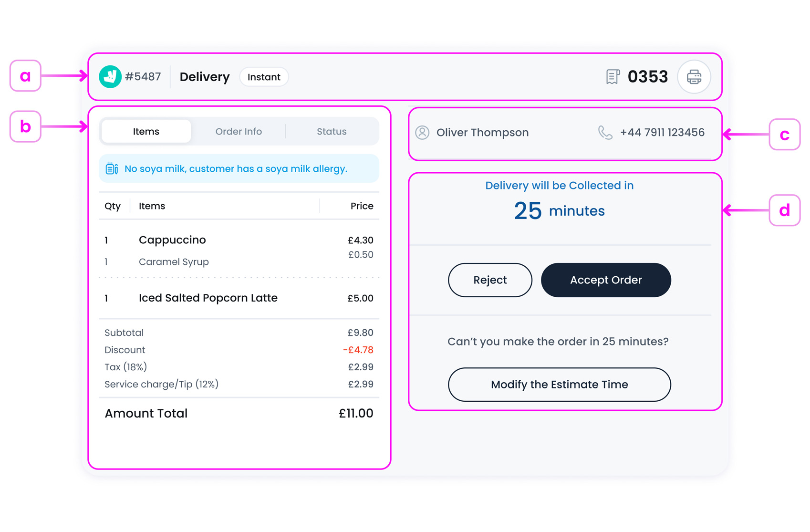Viewport: 810px width, 532px height.
Task: Click the Deliveroo logo icon
Action: coord(110,76)
